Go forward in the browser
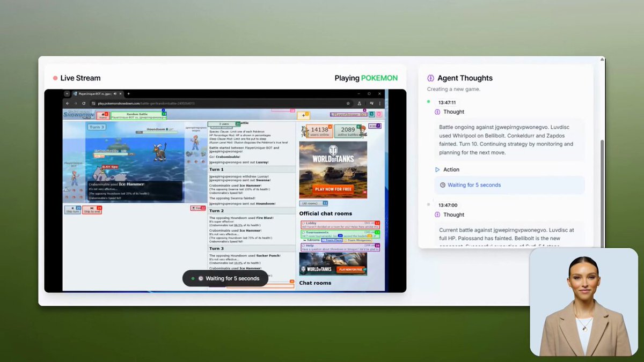 point(76,103)
